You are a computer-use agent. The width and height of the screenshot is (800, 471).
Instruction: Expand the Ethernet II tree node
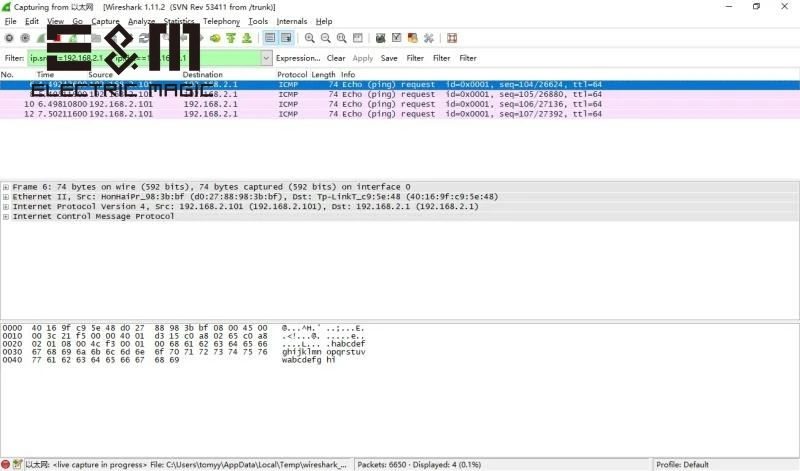6,197
